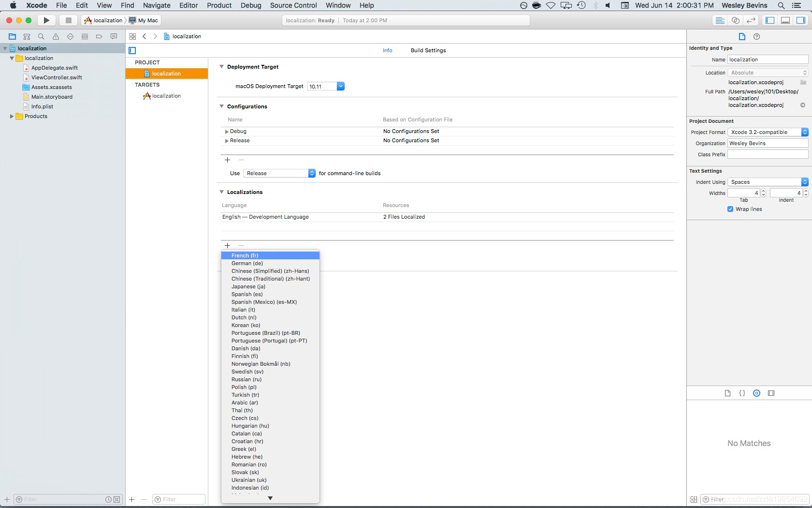Show the File inspector

coord(742,37)
